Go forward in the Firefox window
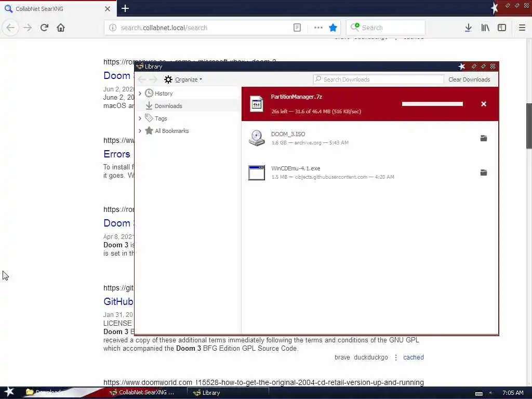 [28, 28]
